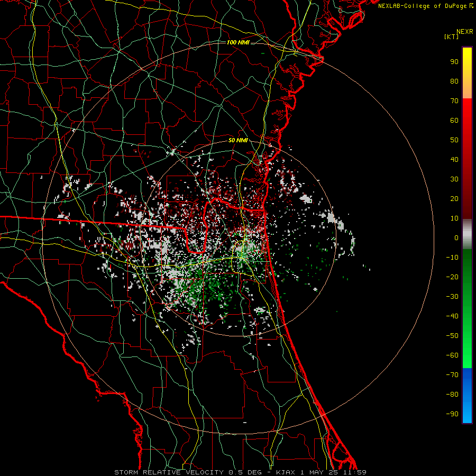
Task: Click the [KT] units label
Action: 451,36
